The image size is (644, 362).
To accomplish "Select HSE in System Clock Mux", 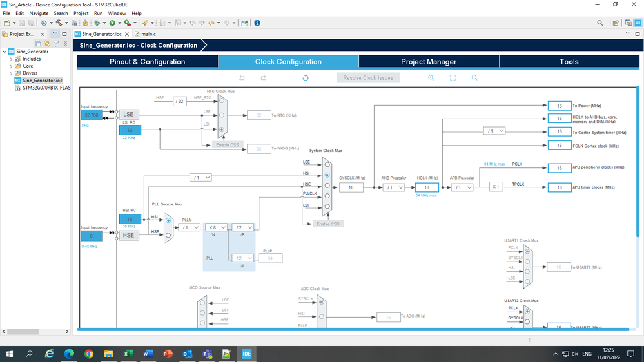I will 327,186.
